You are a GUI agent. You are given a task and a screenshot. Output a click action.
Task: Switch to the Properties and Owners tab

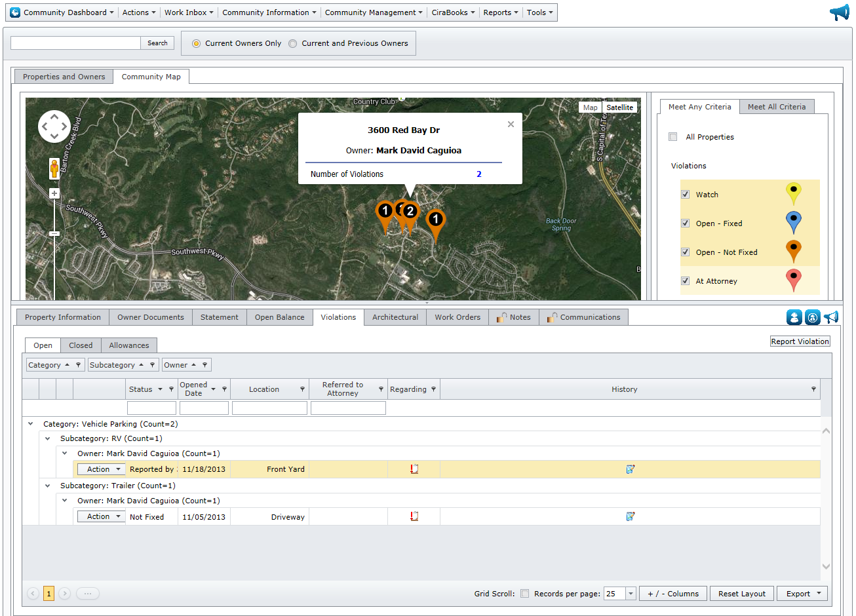[64, 76]
